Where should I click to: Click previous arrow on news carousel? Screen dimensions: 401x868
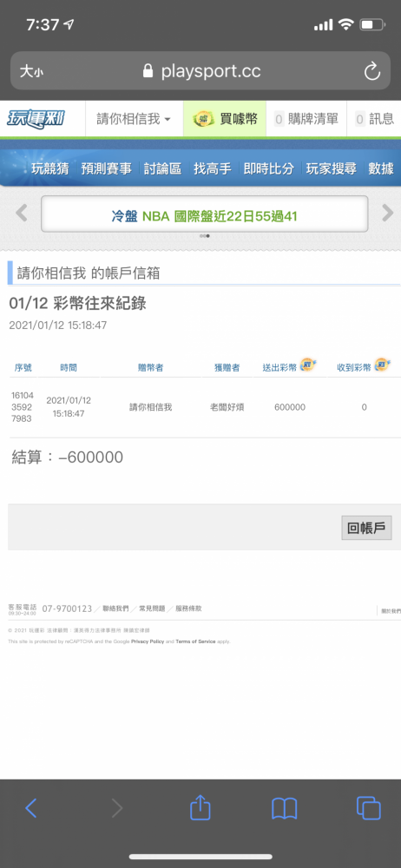[x=21, y=213]
